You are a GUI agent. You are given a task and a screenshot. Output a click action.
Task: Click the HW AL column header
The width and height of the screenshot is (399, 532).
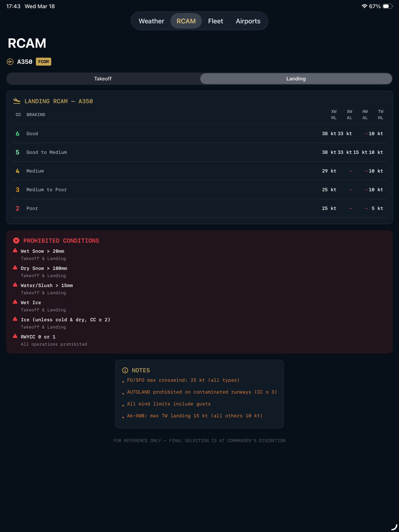point(365,115)
